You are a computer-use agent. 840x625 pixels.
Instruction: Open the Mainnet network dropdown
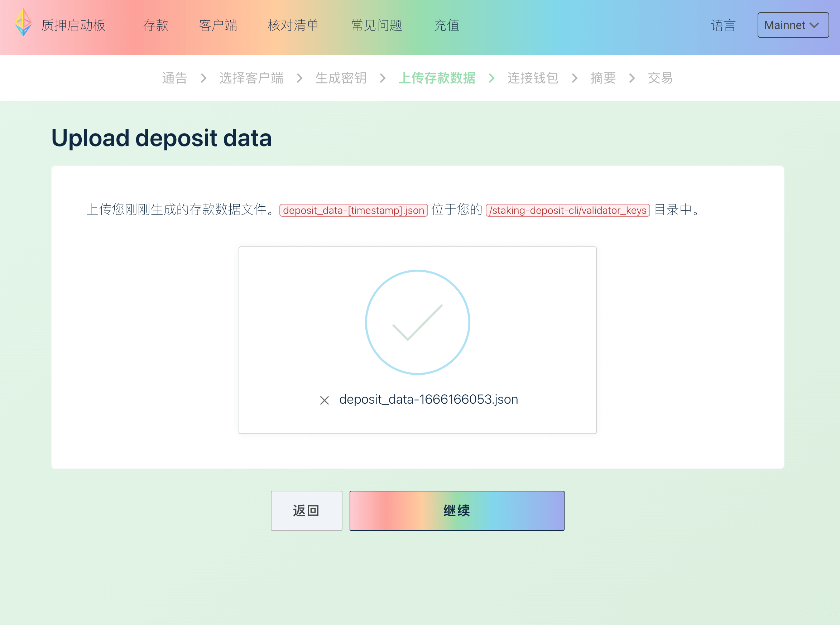(793, 25)
